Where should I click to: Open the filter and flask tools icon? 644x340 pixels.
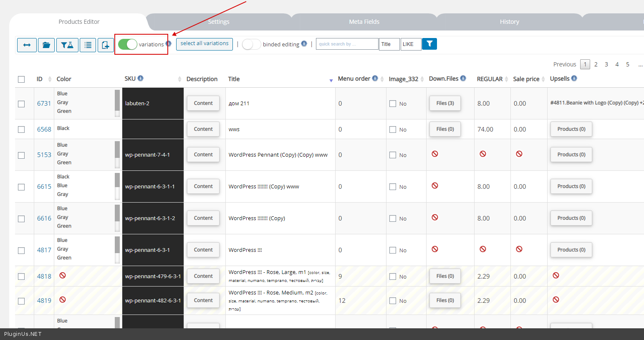[x=67, y=45]
